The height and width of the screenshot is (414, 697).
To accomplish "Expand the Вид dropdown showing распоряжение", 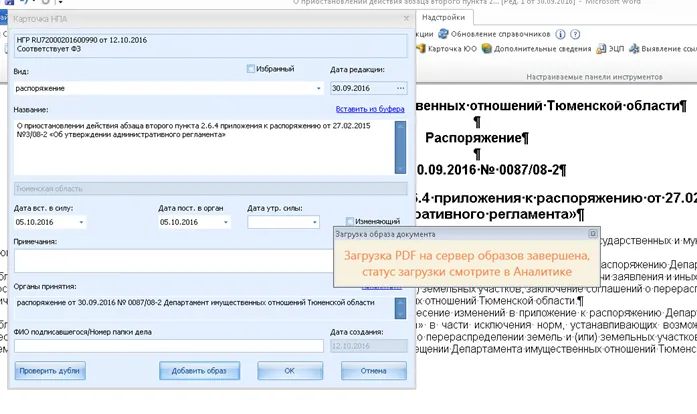I will click(x=318, y=88).
